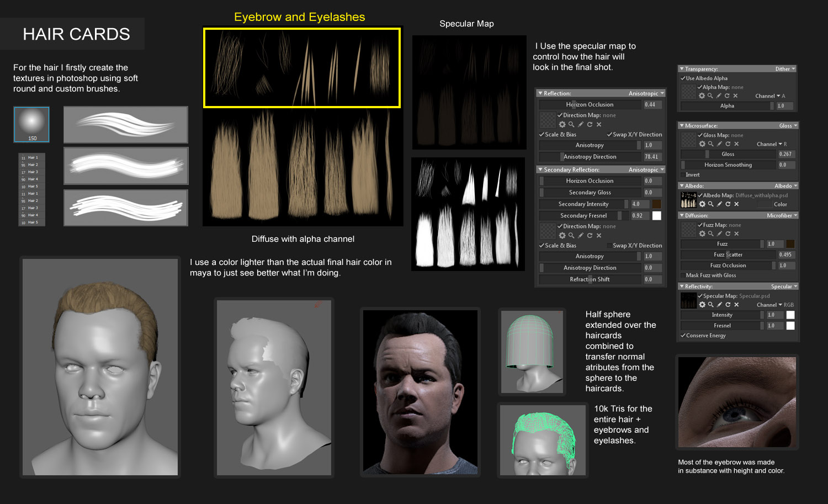Screen dimensions: 828x504
Task: Click the Specular Map texture thumbnail
Action: pyautogui.click(x=688, y=300)
